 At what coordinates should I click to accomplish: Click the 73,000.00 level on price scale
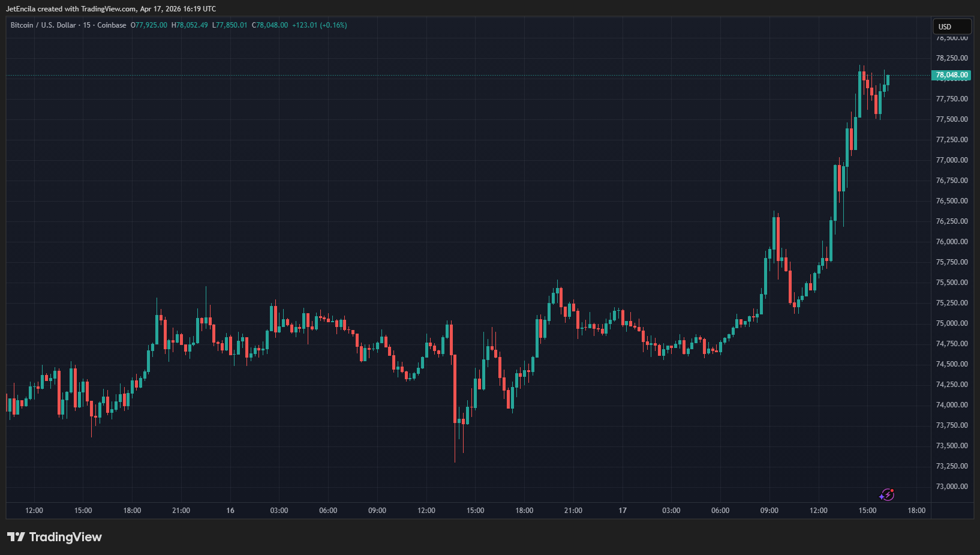point(951,487)
